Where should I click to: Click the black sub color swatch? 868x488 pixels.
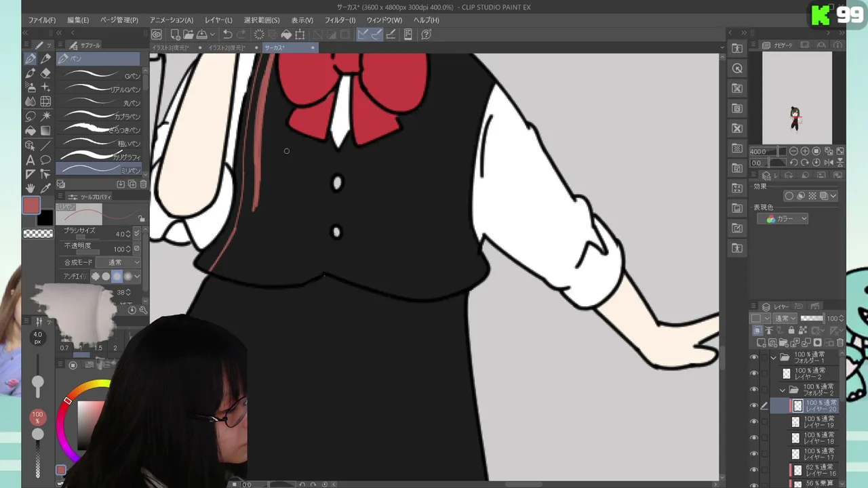click(45, 218)
